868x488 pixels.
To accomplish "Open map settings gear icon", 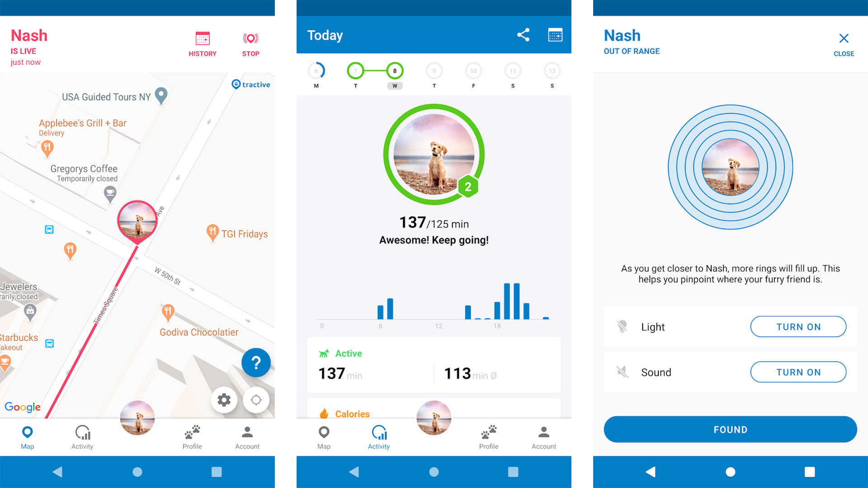I will (225, 399).
